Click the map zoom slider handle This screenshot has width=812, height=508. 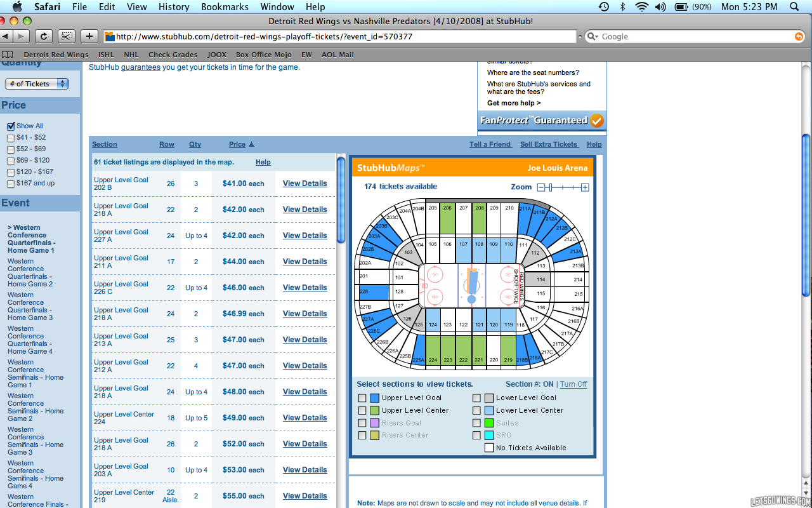[551, 187]
